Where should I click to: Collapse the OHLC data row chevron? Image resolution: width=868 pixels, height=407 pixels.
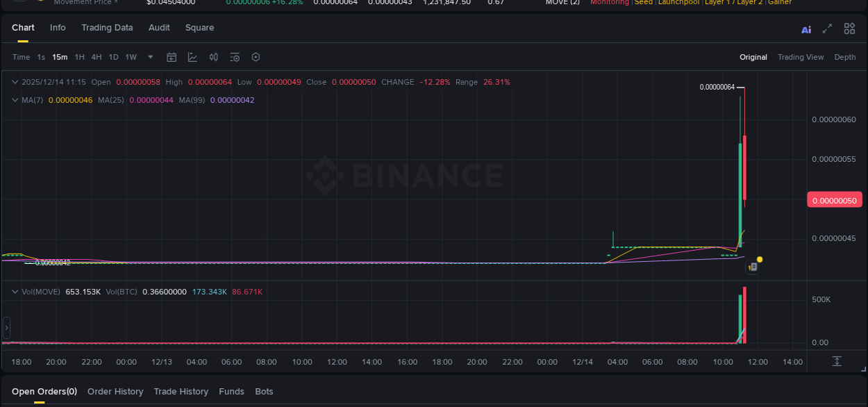tap(14, 82)
